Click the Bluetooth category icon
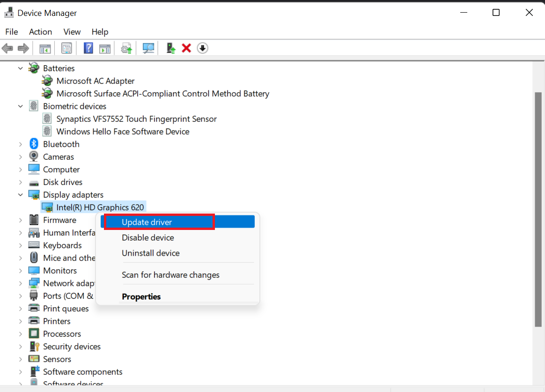 [x=34, y=143]
